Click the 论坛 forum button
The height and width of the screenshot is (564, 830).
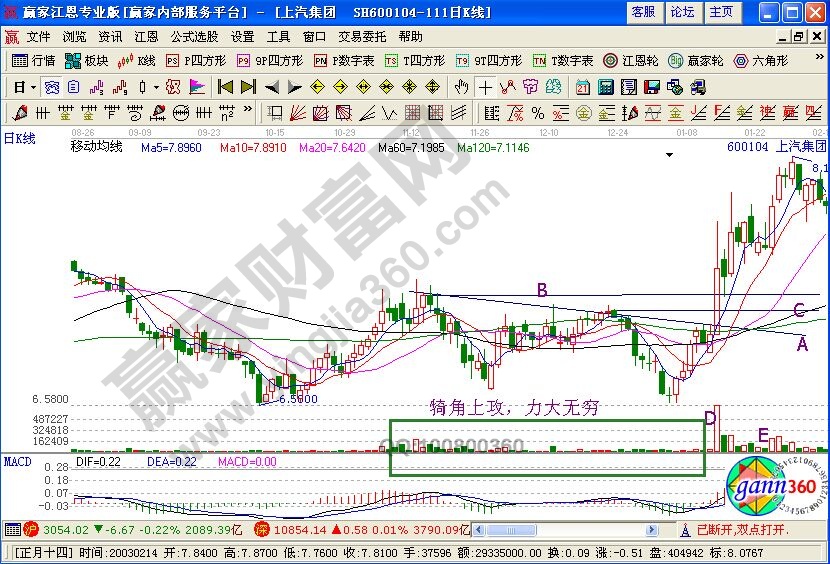682,12
